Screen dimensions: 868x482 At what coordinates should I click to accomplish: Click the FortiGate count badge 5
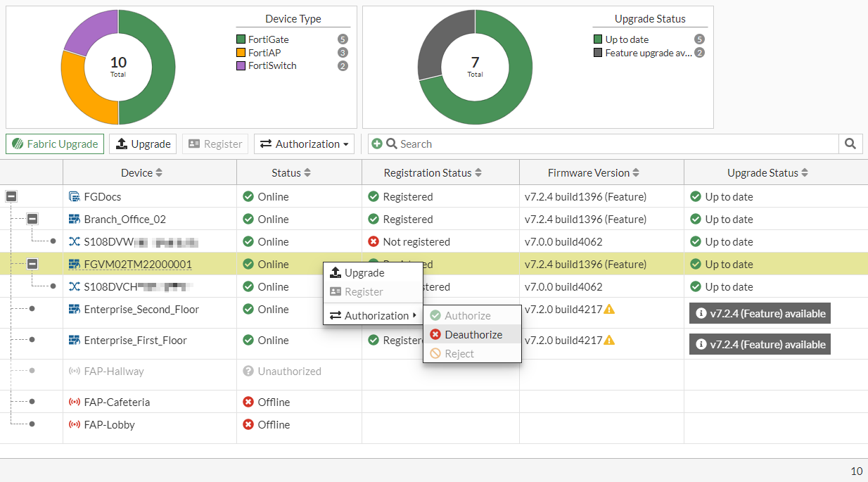[x=343, y=39]
